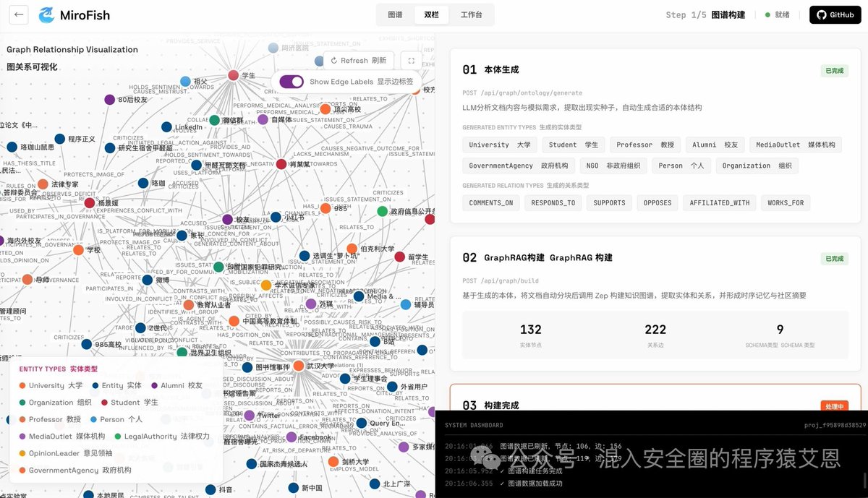Switch to the 图谱 view tab
The width and height of the screenshot is (868, 498).
(x=395, y=14)
